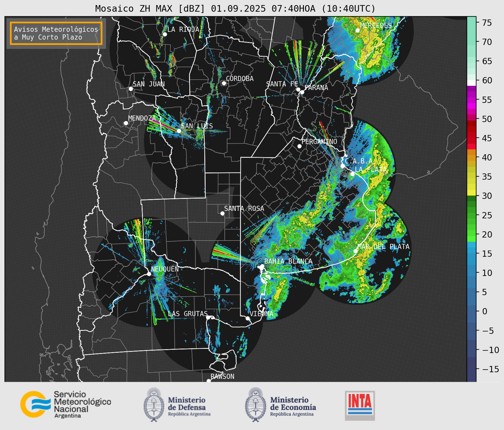Viewport: 504px width, 430px height.
Task: Click the 75 label on the scale
Action: (x=487, y=23)
